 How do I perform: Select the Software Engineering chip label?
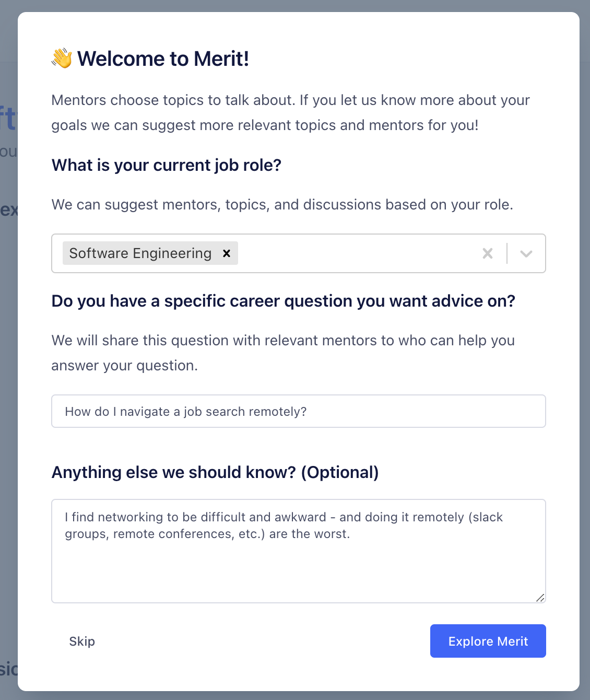pyautogui.click(x=140, y=253)
